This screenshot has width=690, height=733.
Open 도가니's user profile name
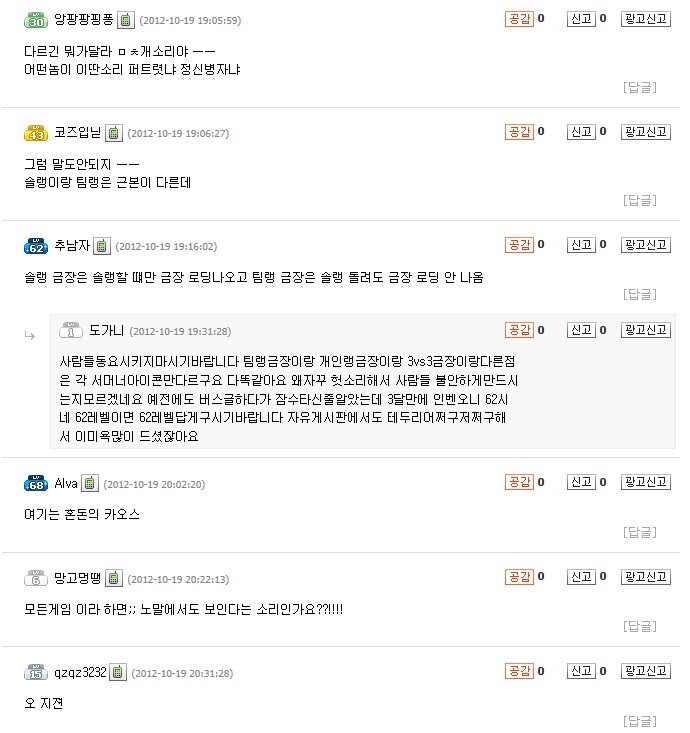[x=107, y=331]
